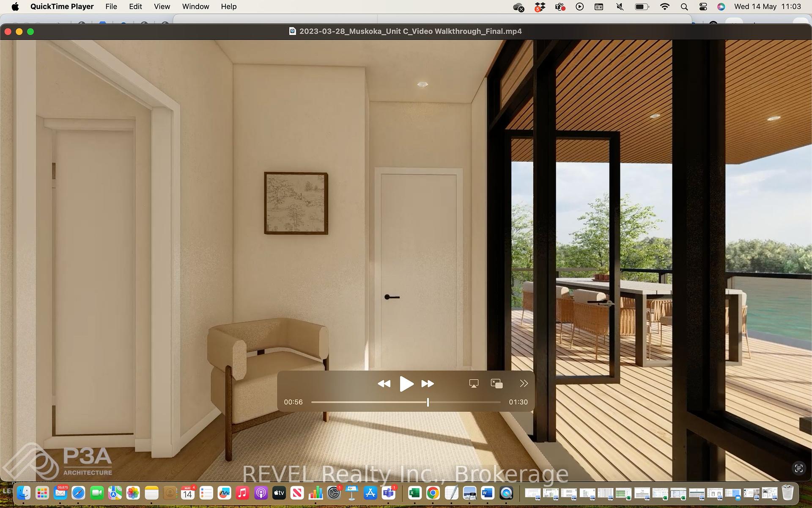Open the QuickTime Player menu
Screen dimensions: 812x508
point(62,6)
